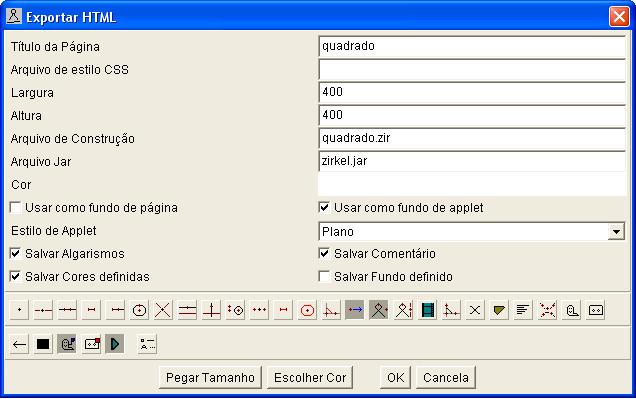Select the Run macro cassette icon
The height and width of the screenshot is (399, 636).
pyautogui.click(x=595, y=311)
